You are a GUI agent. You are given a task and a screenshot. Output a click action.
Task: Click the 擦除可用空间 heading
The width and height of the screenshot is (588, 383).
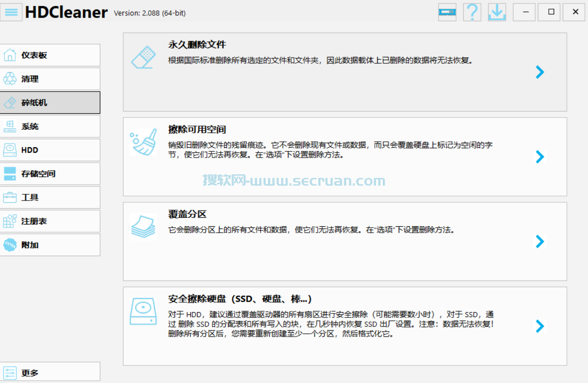tap(197, 130)
